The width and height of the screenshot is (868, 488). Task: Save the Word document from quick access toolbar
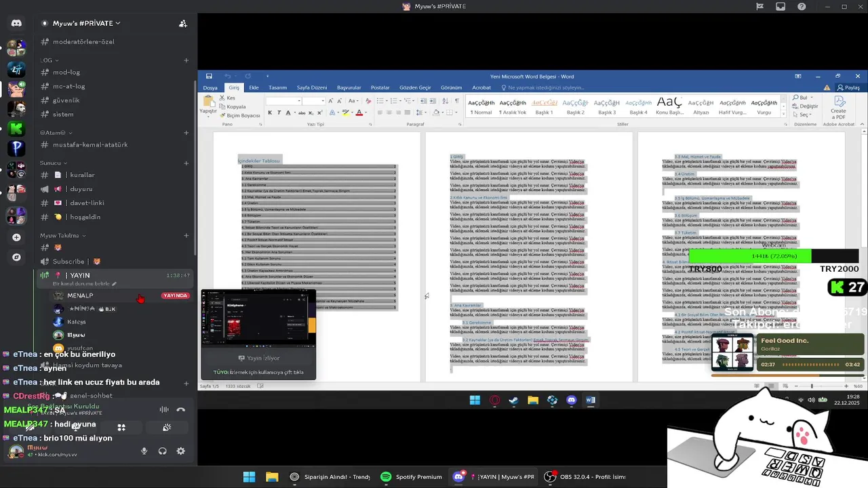pyautogui.click(x=209, y=76)
